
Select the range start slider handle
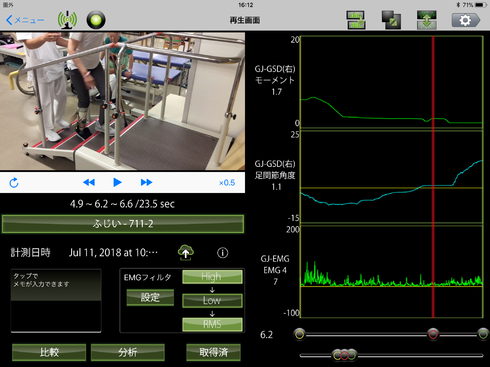300,334
